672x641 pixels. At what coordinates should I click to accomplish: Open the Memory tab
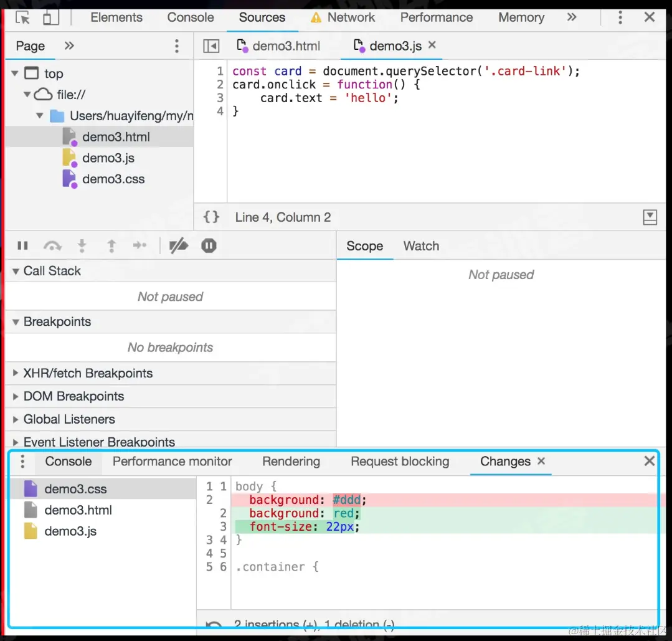pyautogui.click(x=521, y=17)
